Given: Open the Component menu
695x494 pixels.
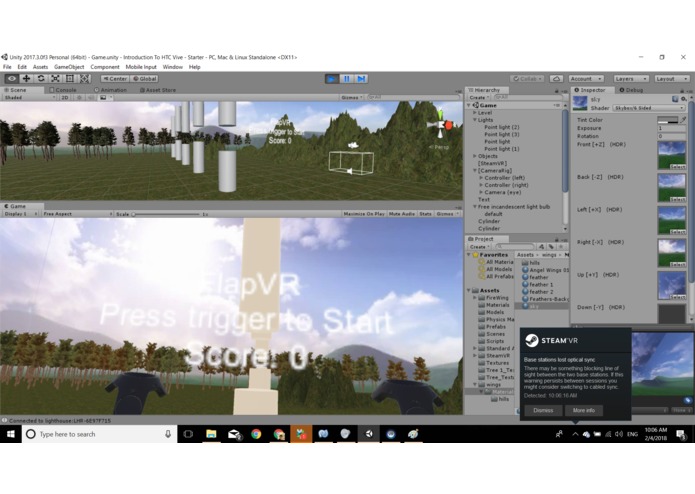Looking at the screenshot, I should [x=105, y=67].
